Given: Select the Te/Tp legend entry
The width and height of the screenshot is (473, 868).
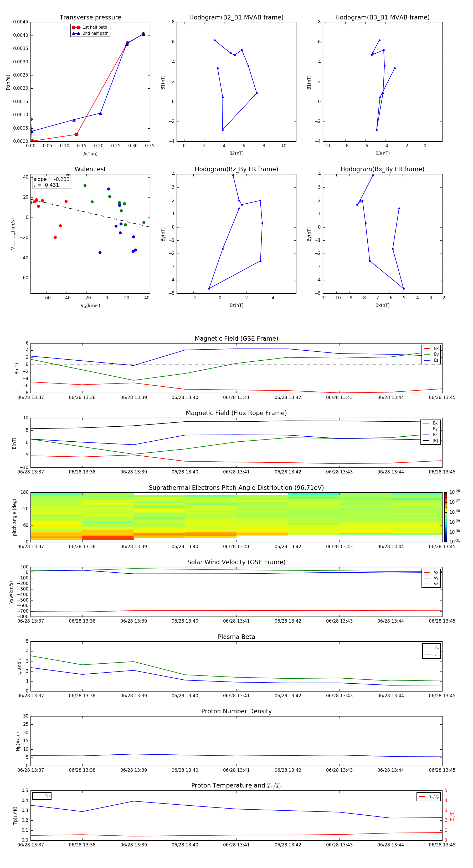Looking at the screenshot, I should pyautogui.click(x=429, y=796).
